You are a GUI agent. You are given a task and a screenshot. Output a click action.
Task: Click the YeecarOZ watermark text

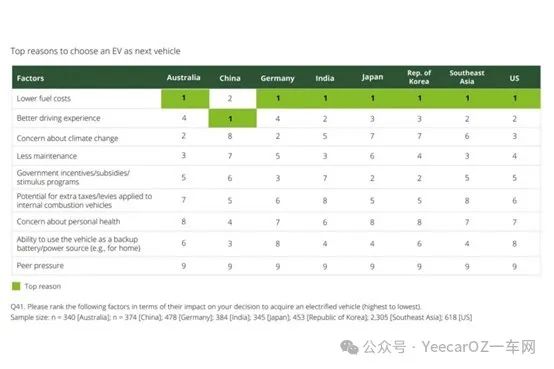pyautogui.click(x=479, y=347)
